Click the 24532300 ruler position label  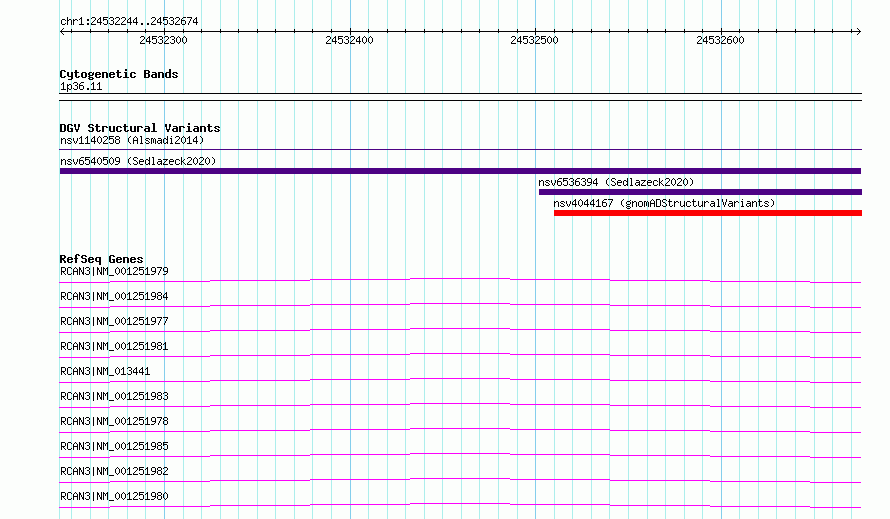click(x=163, y=40)
